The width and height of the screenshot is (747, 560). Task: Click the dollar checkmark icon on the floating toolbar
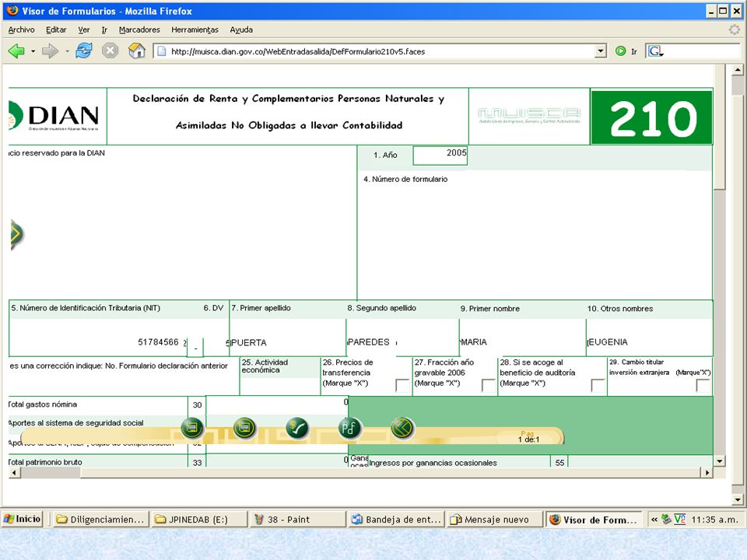tap(297, 428)
